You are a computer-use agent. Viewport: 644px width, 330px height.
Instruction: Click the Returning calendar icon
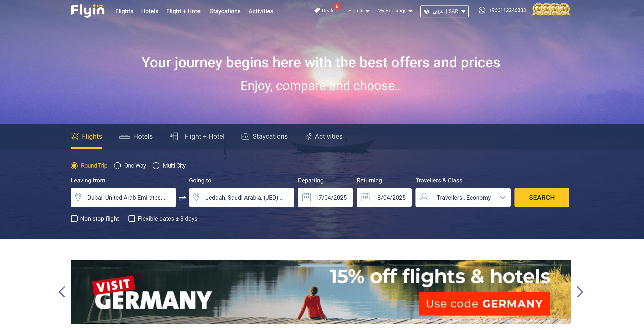click(365, 197)
